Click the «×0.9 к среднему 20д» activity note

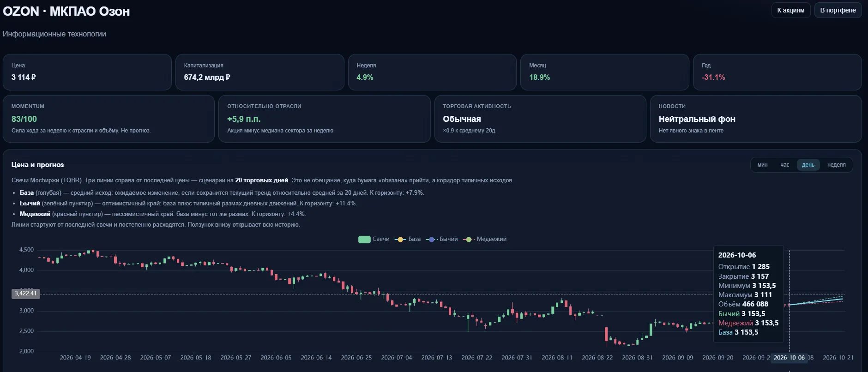point(469,131)
